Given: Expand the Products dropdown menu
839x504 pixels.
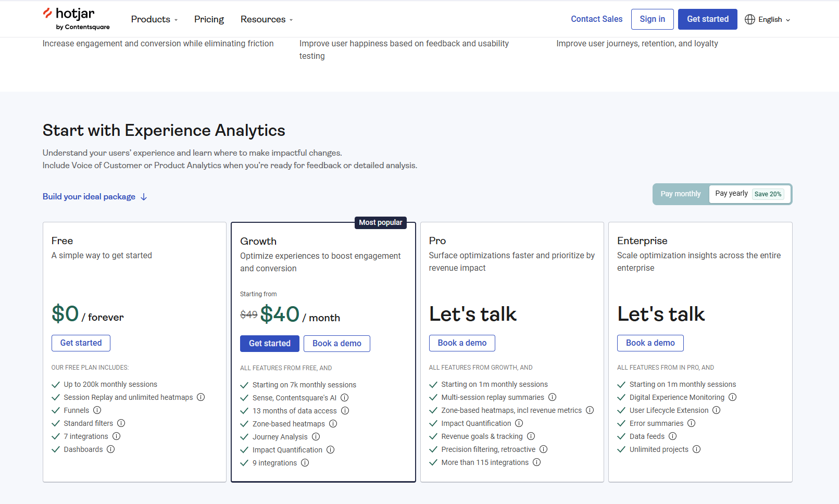Looking at the screenshot, I should point(154,19).
